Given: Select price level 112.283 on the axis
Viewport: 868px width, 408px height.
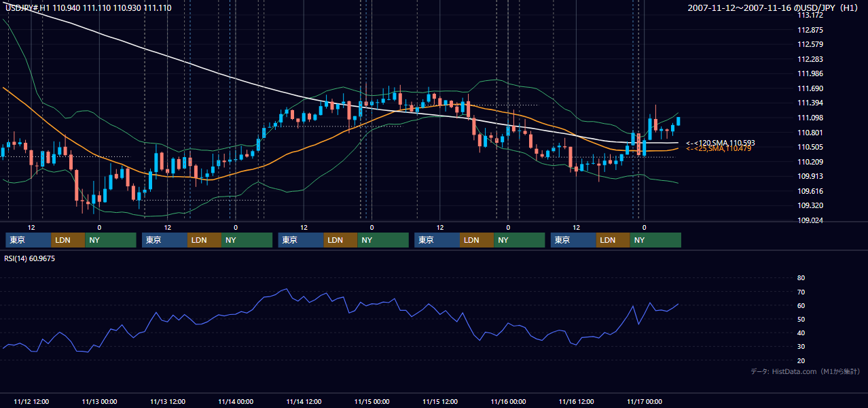Looking at the screenshot, I should pos(810,59).
